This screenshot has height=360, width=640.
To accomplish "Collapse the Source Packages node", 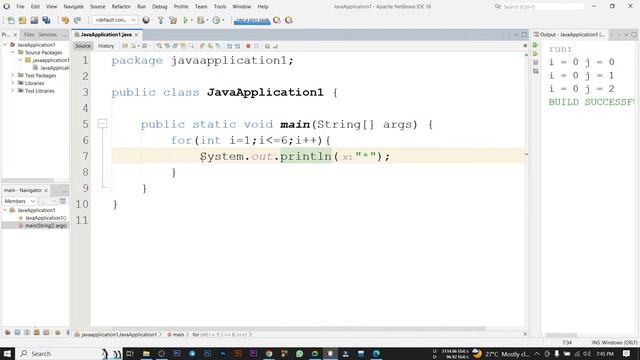I will [x=13, y=52].
